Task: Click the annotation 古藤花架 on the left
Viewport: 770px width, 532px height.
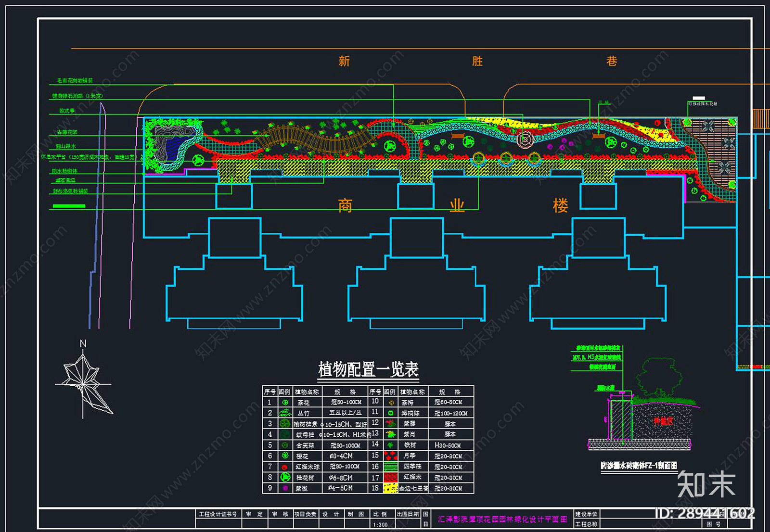Action: click(67, 132)
